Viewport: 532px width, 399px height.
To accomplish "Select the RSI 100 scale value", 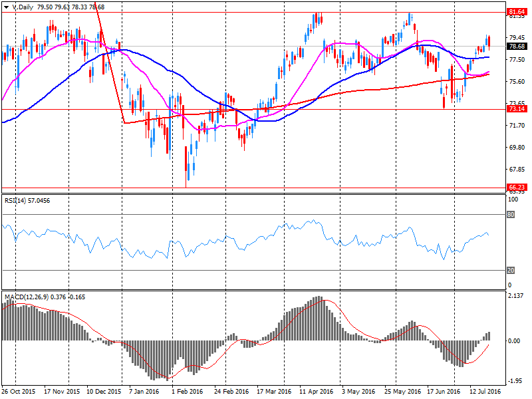I will pyautogui.click(x=513, y=199).
